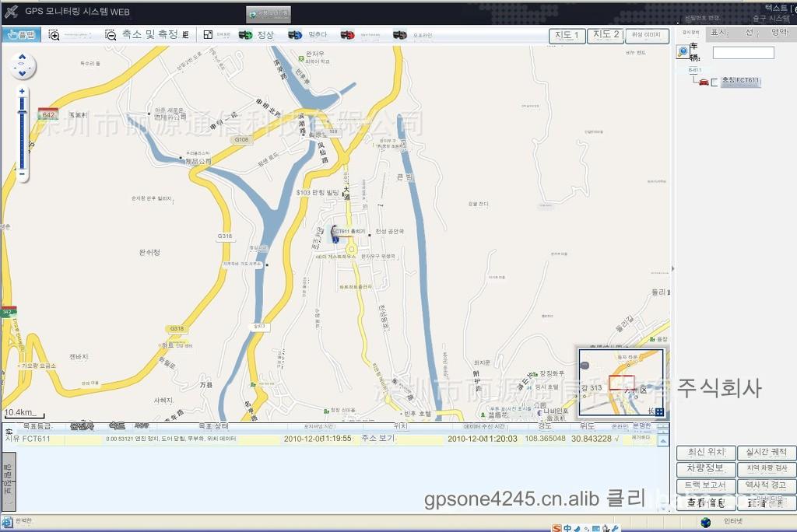Click the full-extent map icon
This screenshot has width=797, height=532.
(208, 35)
